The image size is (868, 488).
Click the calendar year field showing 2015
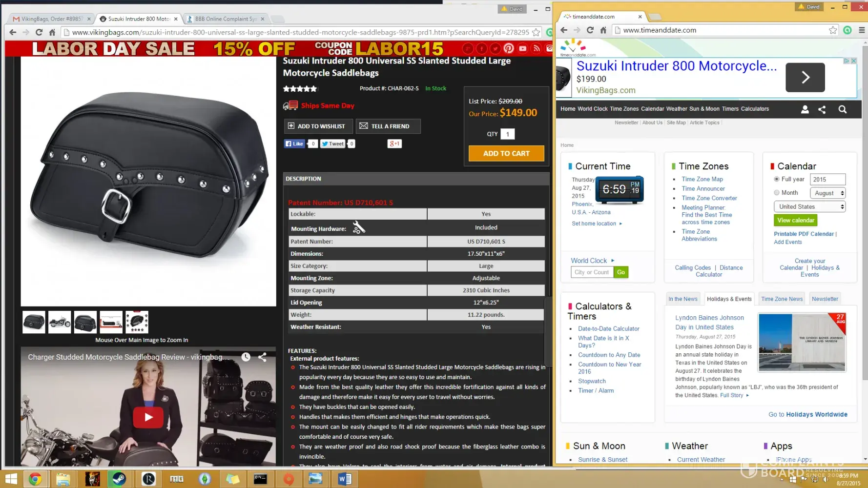click(x=828, y=179)
